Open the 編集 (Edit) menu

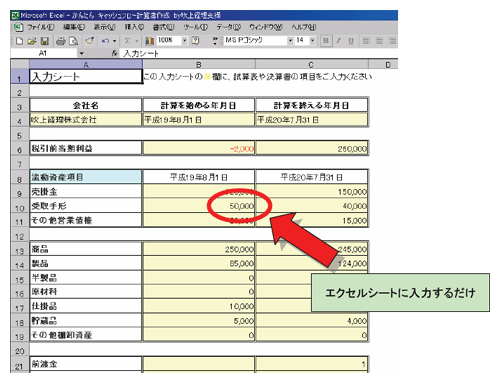coord(74,27)
